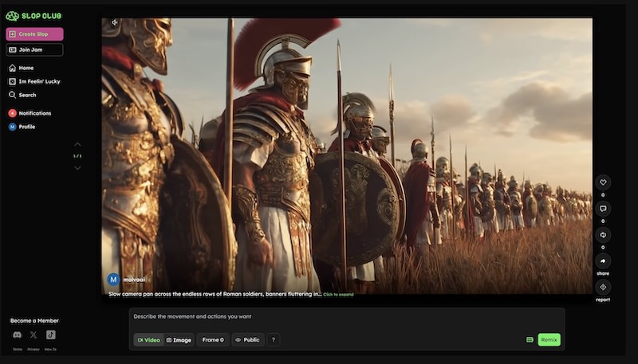
Task: Select the Video mode toggle
Action: pos(148,340)
